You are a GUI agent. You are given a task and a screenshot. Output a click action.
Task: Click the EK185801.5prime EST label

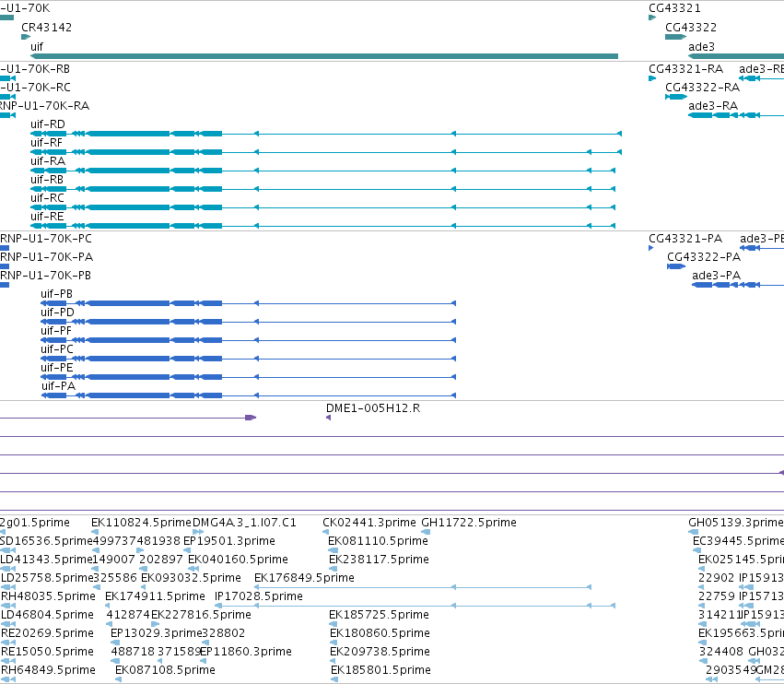(x=381, y=670)
